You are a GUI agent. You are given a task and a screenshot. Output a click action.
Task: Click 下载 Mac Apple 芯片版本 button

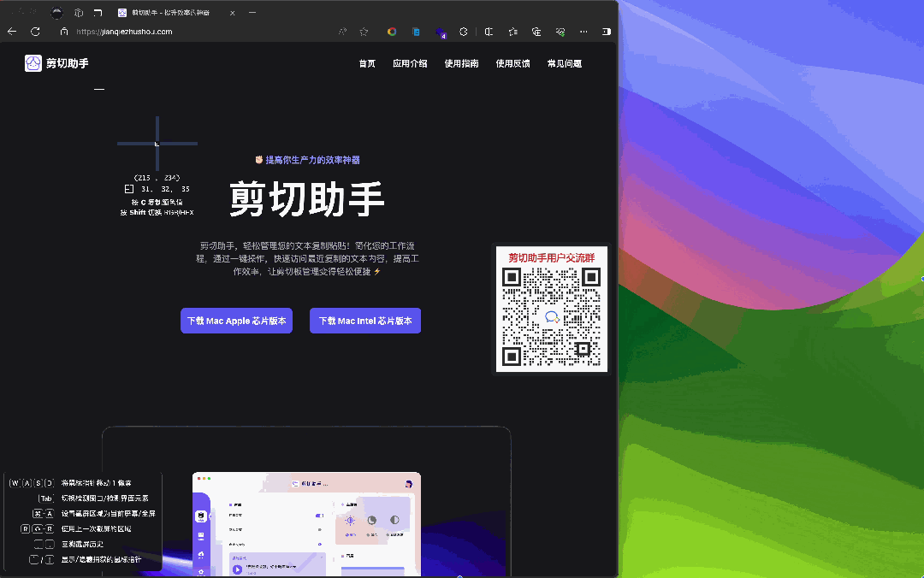[x=236, y=321]
